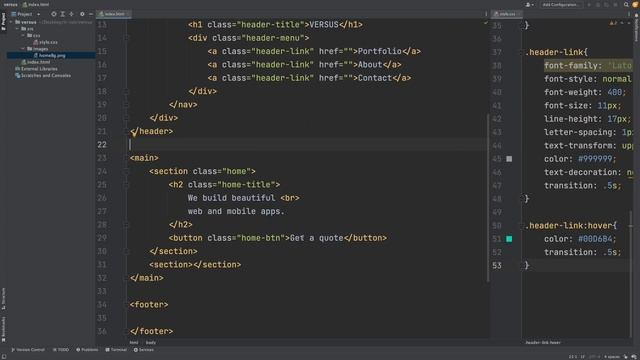Click the fold marker beside .header-link rule

tap(523, 52)
